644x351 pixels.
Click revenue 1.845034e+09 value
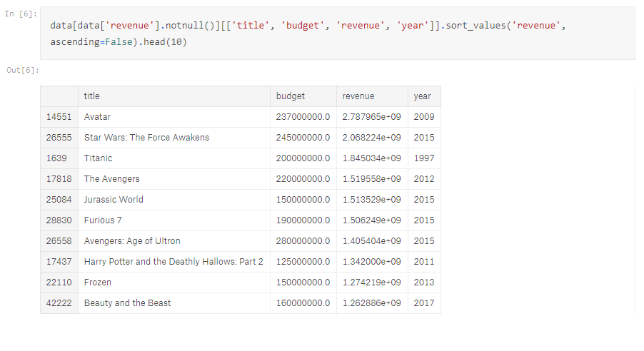373,158
